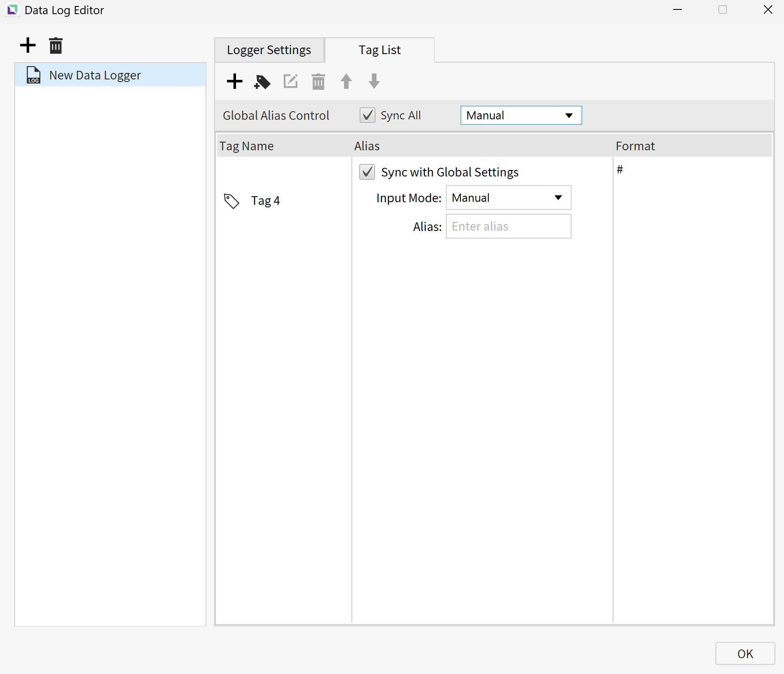Screen dimensions: 784x674
Task: Switch to the Logger Settings tab
Action: coord(269,50)
